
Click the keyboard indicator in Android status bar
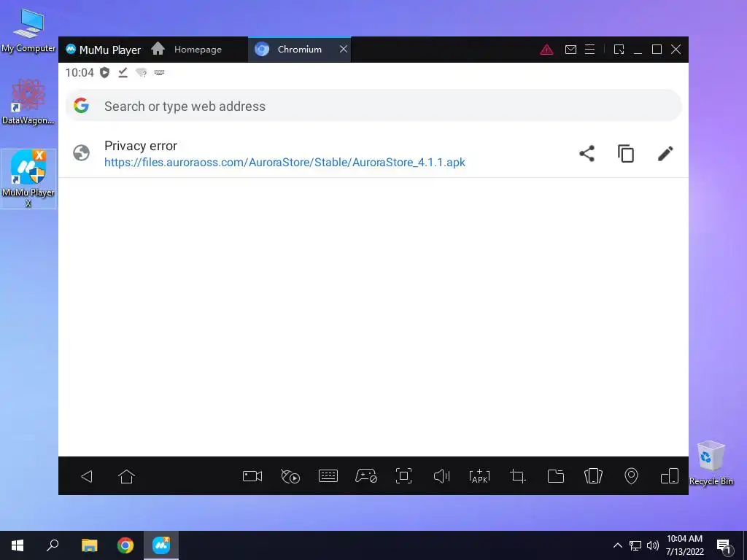pos(159,72)
